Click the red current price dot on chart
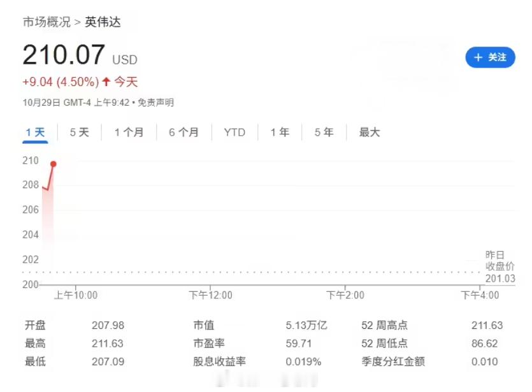Viewport: 532px width, 392px height. [x=54, y=164]
